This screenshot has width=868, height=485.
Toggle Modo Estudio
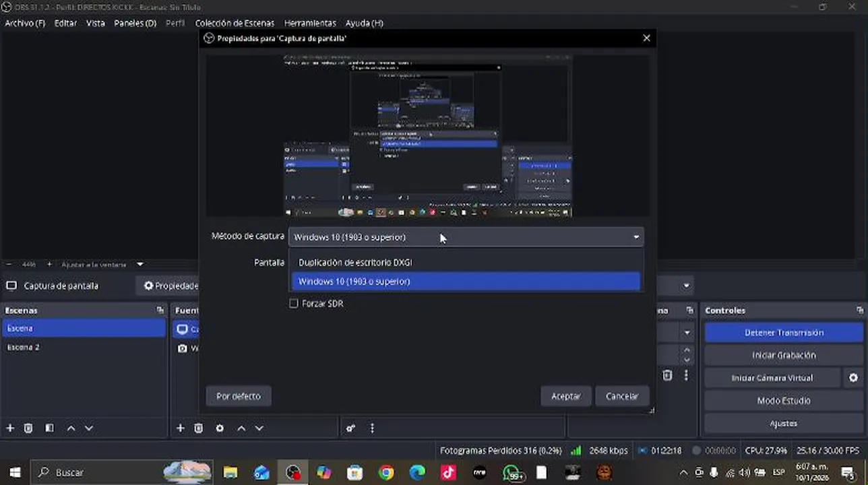(784, 401)
